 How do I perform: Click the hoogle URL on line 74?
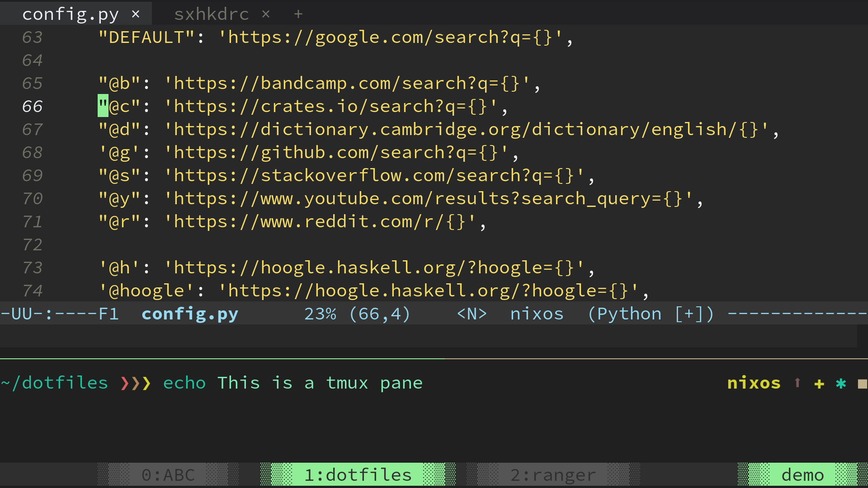click(x=429, y=291)
